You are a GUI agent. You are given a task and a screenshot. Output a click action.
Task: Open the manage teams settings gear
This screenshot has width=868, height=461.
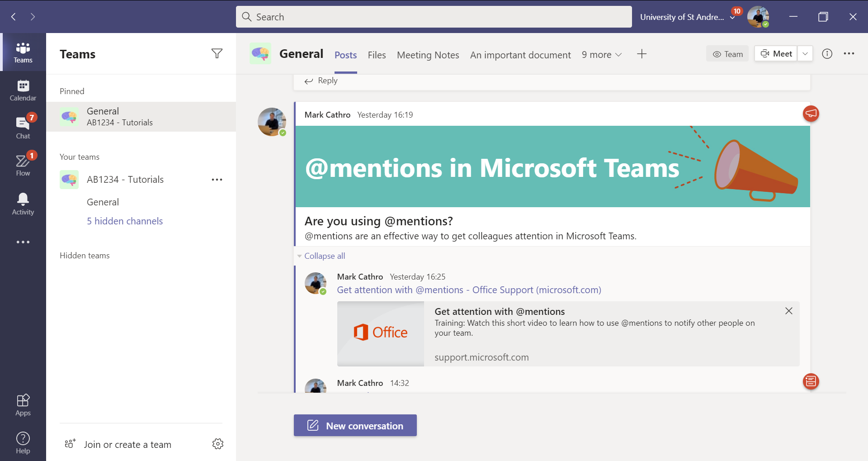(218, 444)
